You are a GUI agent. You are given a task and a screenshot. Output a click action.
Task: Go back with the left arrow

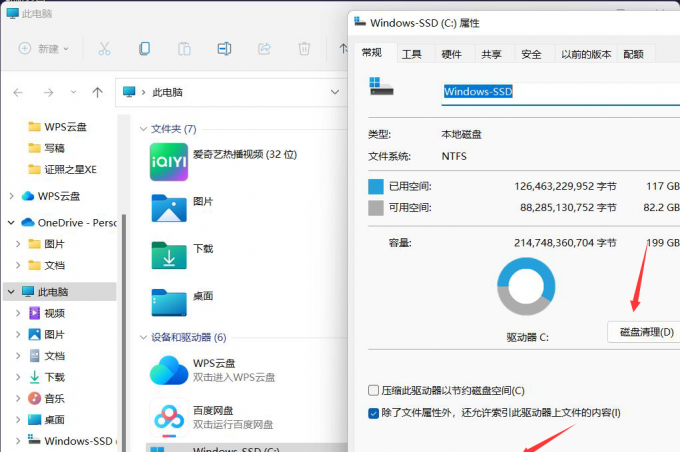click(18, 92)
